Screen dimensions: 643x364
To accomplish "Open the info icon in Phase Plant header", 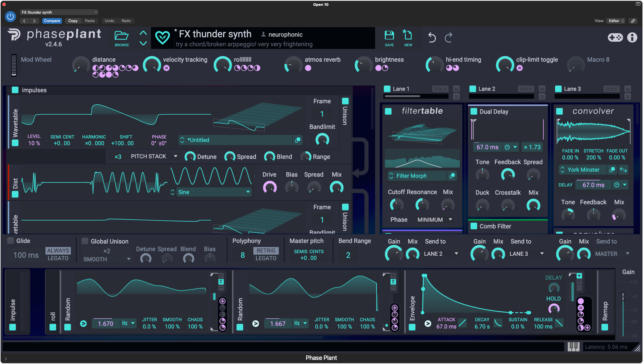I will 632,38.
